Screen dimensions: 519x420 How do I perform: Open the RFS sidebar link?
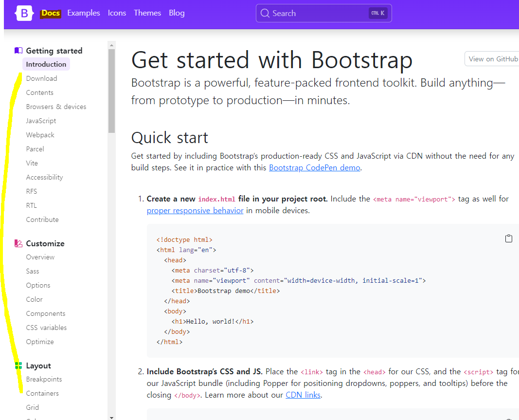(x=32, y=191)
